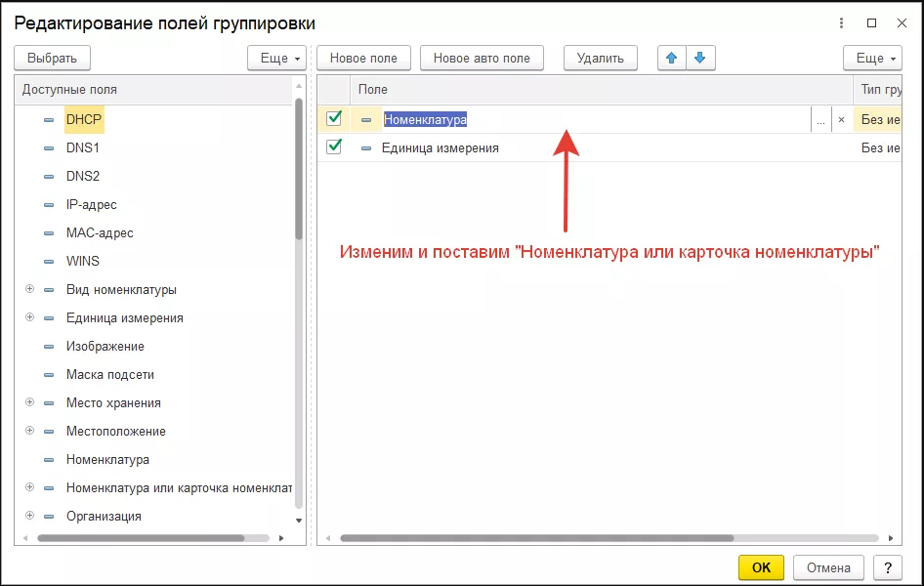Click the move down arrow icon
The height and width of the screenshot is (586, 924).
click(x=699, y=58)
